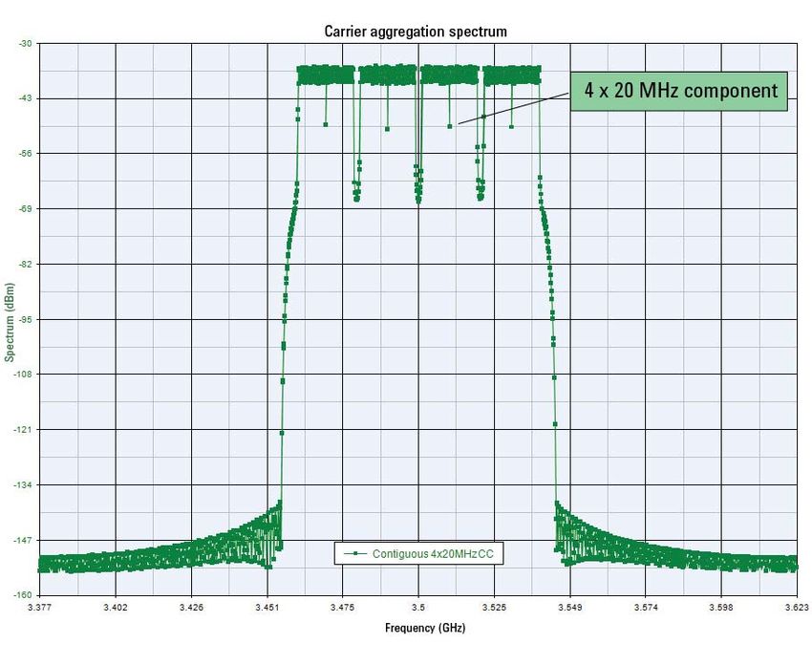Screen dimensions: 812x665
Task: Click the 'Contiguous 4x20MHzCC' legend entry
Action: [x=418, y=553]
